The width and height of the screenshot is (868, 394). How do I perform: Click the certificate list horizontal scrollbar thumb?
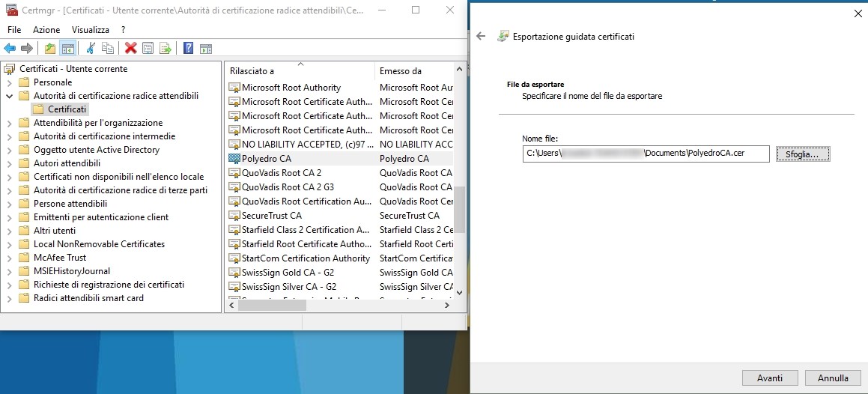coord(272,306)
